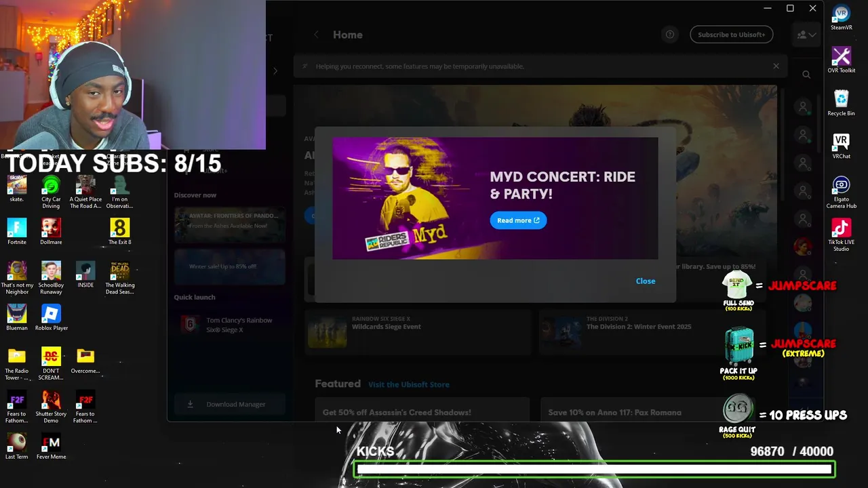Open the I'm on Observation shortcut
The width and height of the screenshot is (868, 488).
point(119,192)
